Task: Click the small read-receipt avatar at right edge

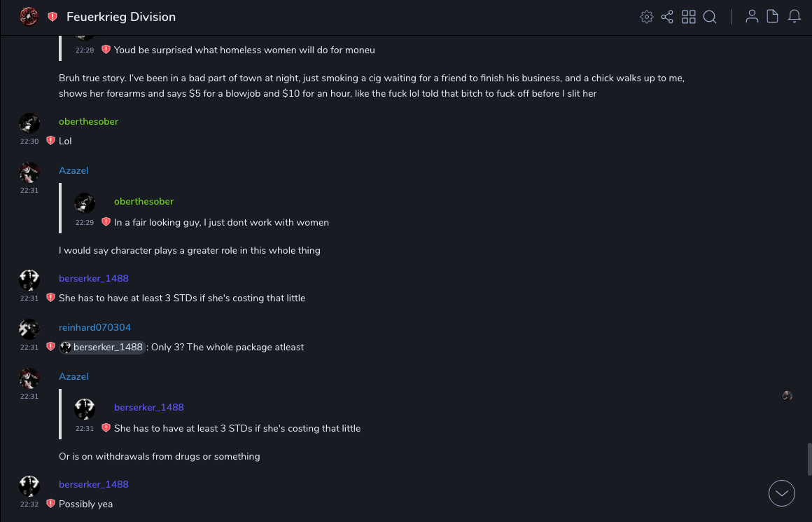Action: pos(787,396)
